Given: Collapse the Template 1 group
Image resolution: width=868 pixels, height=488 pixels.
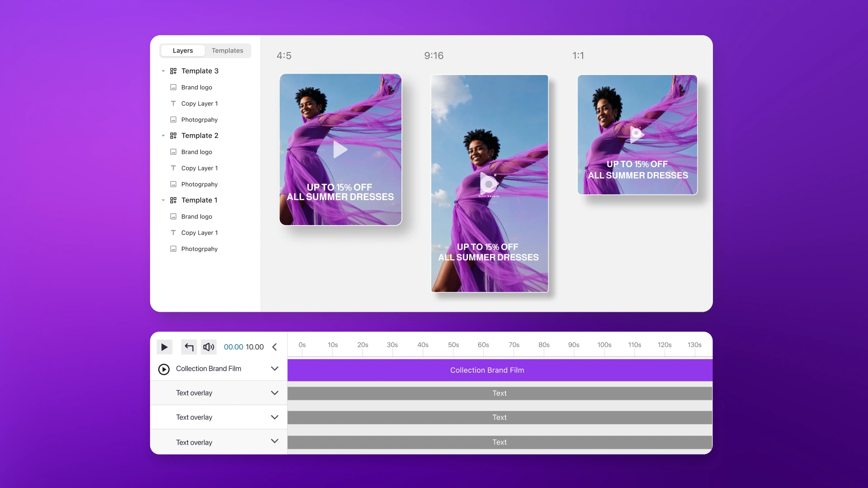Looking at the screenshot, I should pyautogui.click(x=163, y=200).
